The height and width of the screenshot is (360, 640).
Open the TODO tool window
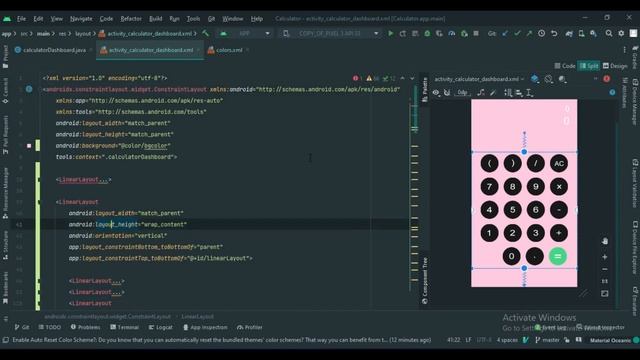49,327
